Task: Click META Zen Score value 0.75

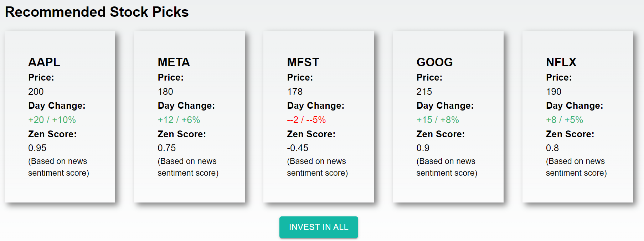Action: tap(167, 148)
